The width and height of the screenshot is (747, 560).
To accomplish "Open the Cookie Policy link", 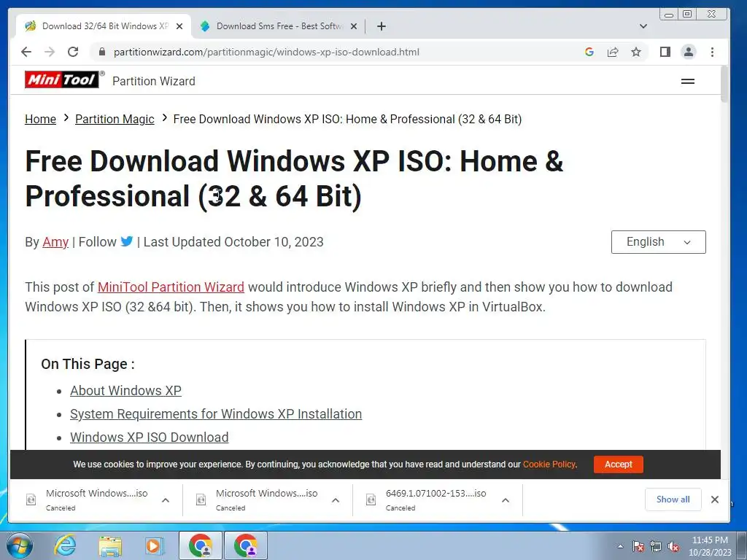I will tap(549, 464).
